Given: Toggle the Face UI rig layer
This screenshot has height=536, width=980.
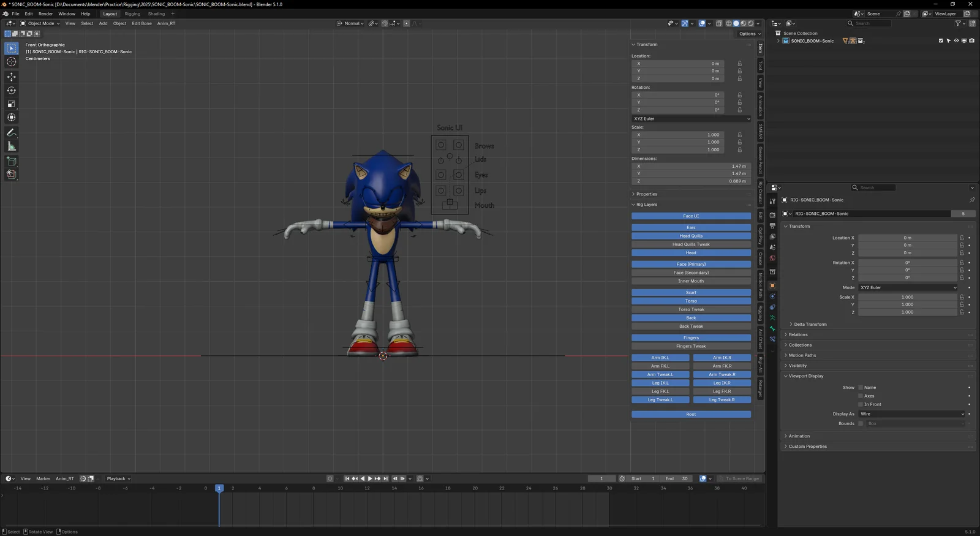Looking at the screenshot, I should pyautogui.click(x=691, y=216).
